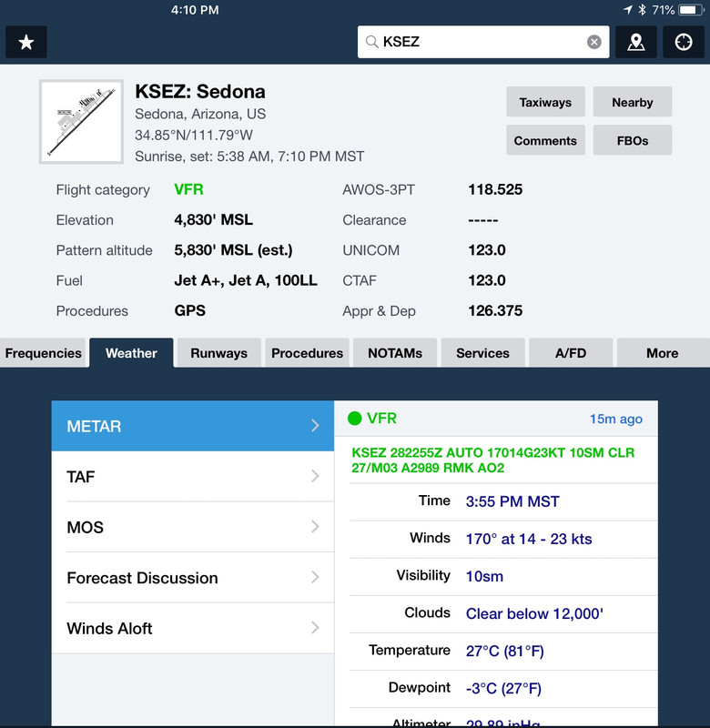Image resolution: width=710 pixels, height=728 pixels.
Task: Tap the AWOS-3PT frequency 118.525
Action: tap(495, 189)
